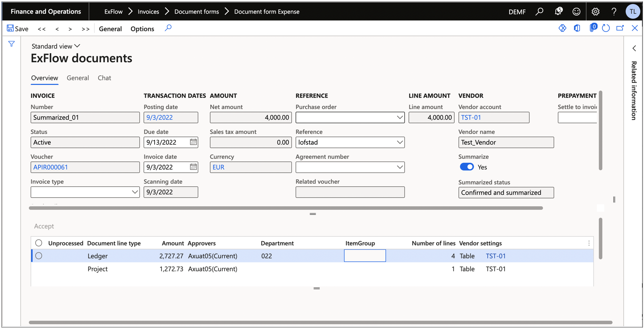644x329 pixels.
Task: Switch to the Chat tab
Action: point(104,78)
